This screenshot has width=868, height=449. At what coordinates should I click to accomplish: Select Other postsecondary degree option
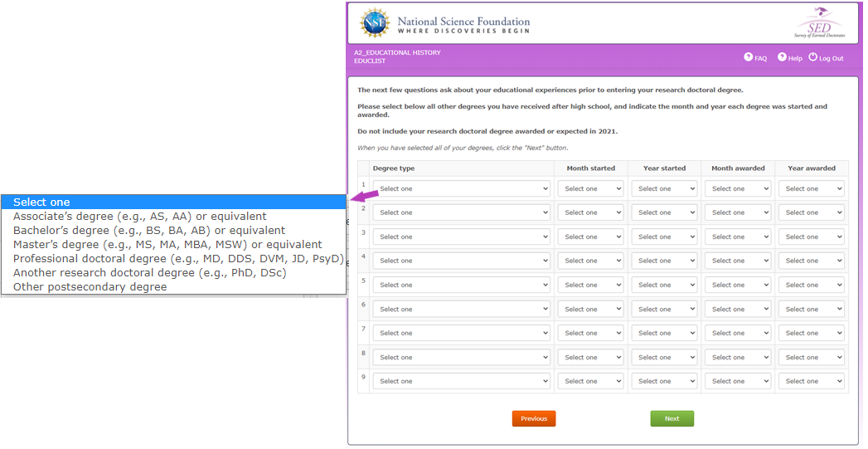[x=90, y=287]
